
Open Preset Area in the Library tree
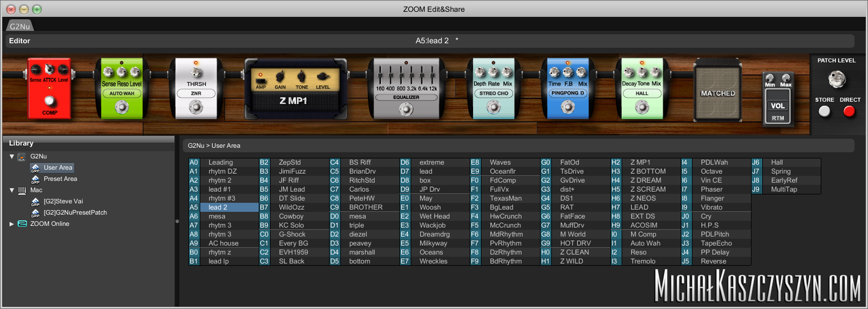tap(60, 179)
